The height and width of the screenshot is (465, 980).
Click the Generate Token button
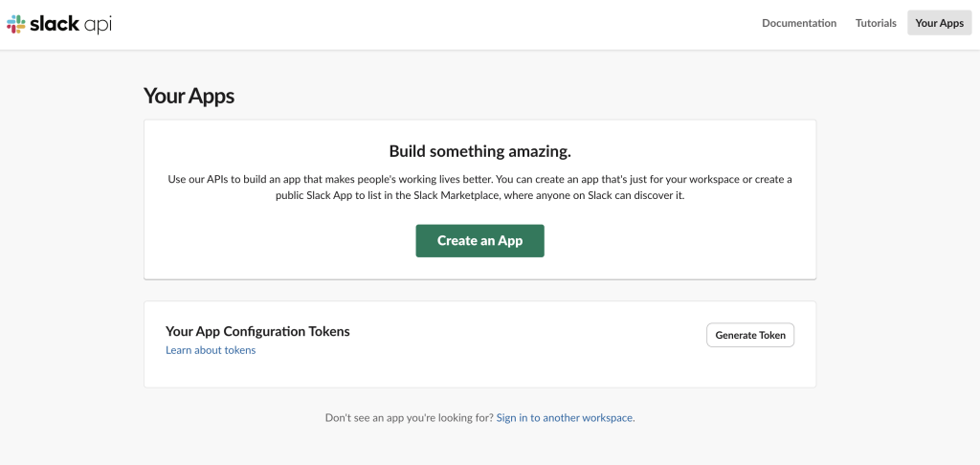749,335
